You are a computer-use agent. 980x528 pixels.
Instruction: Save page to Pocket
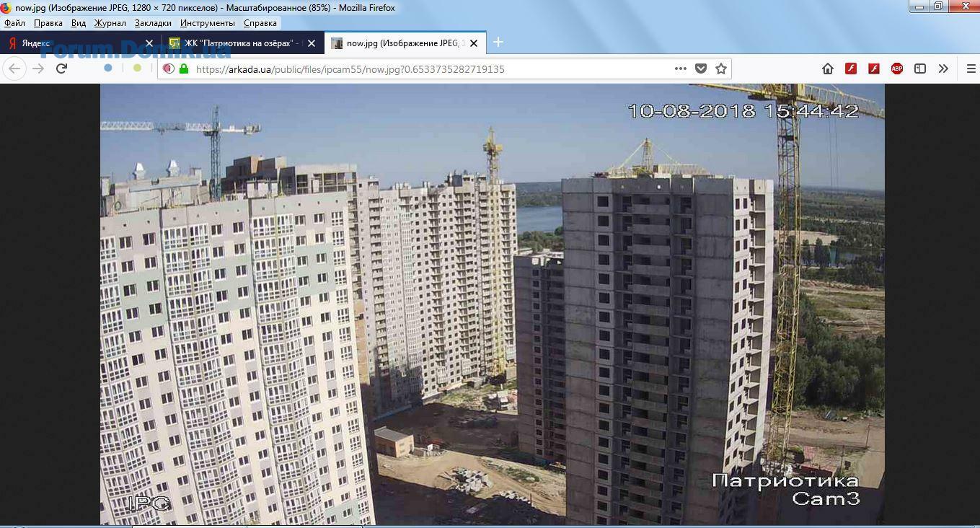tap(700, 69)
